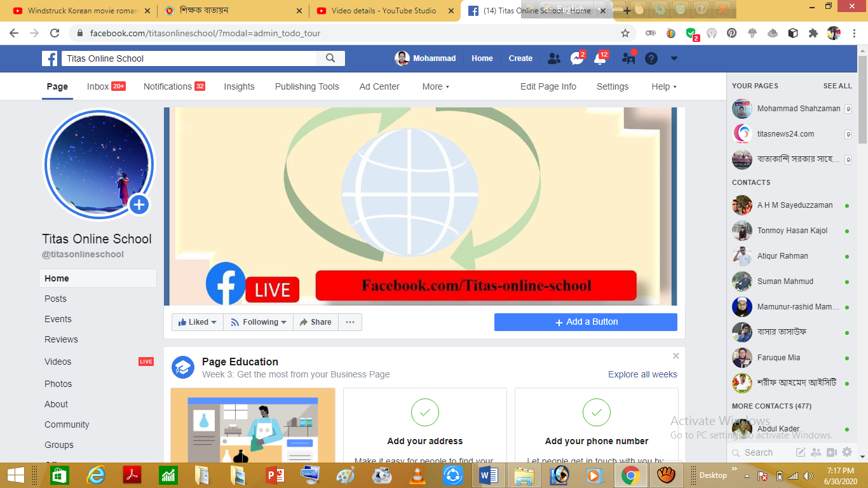Switch to the Video details - YouTube Studio tab
The height and width of the screenshot is (488, 868).
[x=385, y=11]
